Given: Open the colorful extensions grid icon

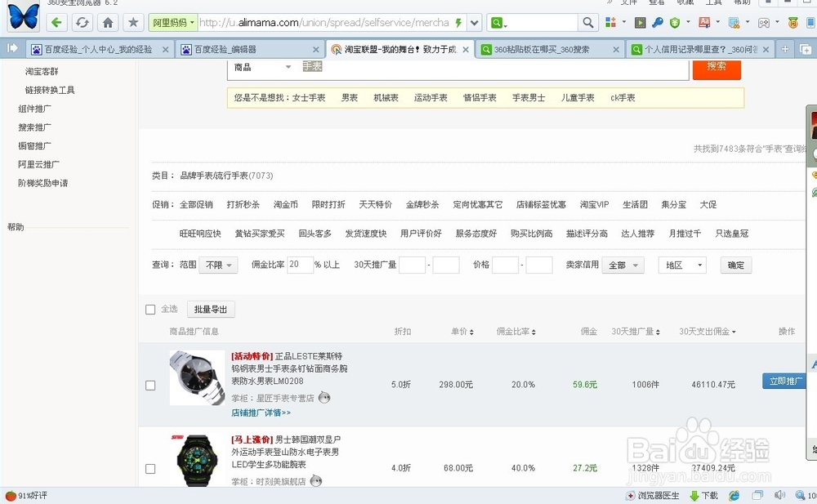Looking at the screenshot, I should [610, 22].
